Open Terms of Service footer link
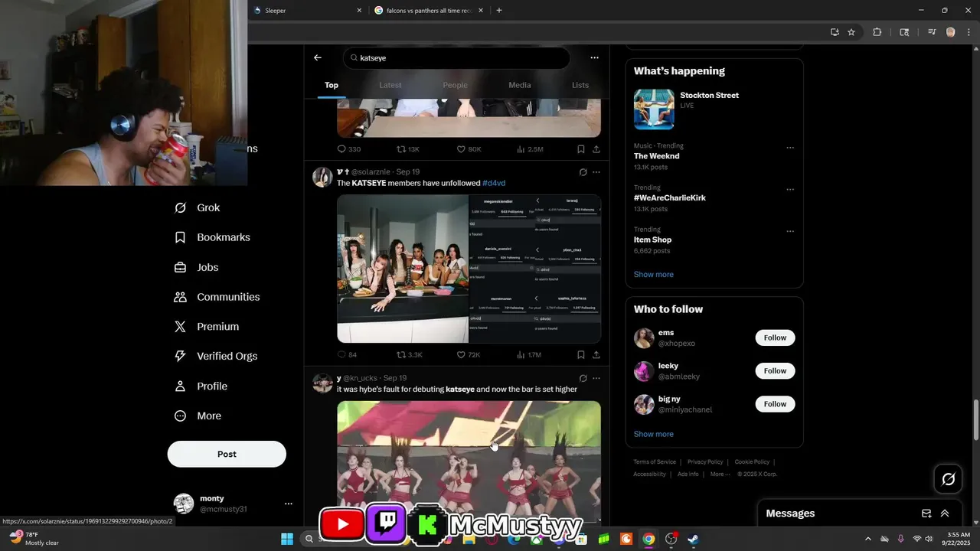Viewport: 980px width, 551px height. 655,462
